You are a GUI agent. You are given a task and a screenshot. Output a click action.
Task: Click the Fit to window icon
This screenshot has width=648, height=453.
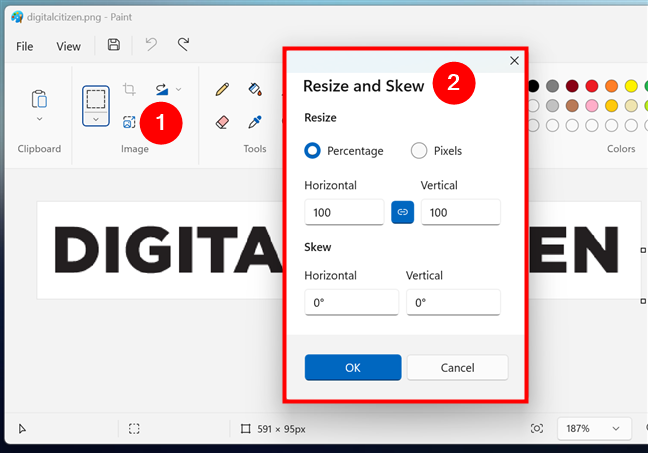[x=537, y=429]
